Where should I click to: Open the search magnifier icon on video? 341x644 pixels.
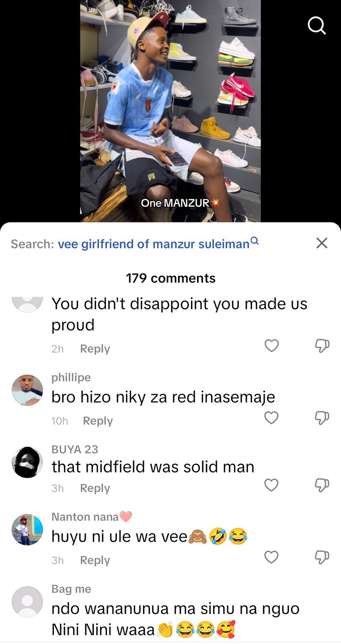(x=317, y=26)
